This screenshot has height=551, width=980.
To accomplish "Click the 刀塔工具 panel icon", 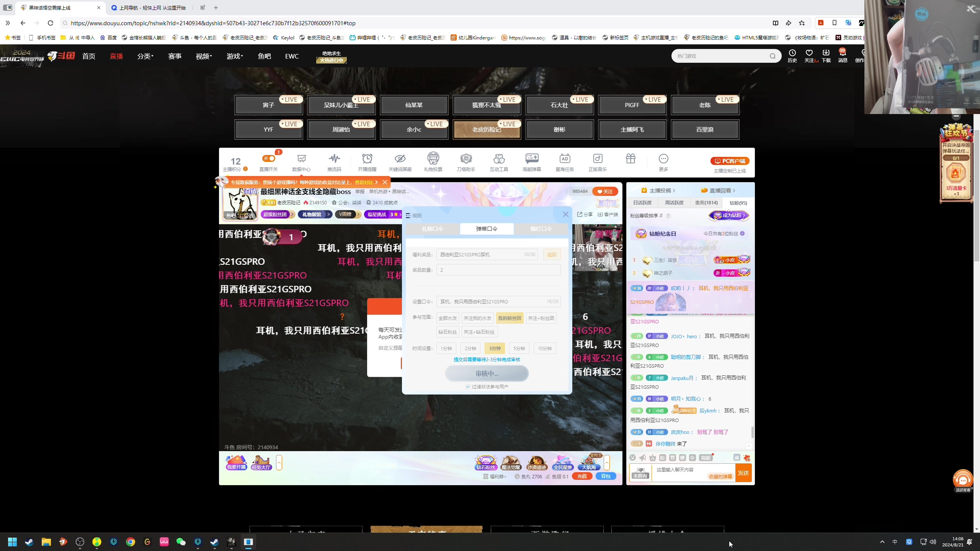I will 466,161.
